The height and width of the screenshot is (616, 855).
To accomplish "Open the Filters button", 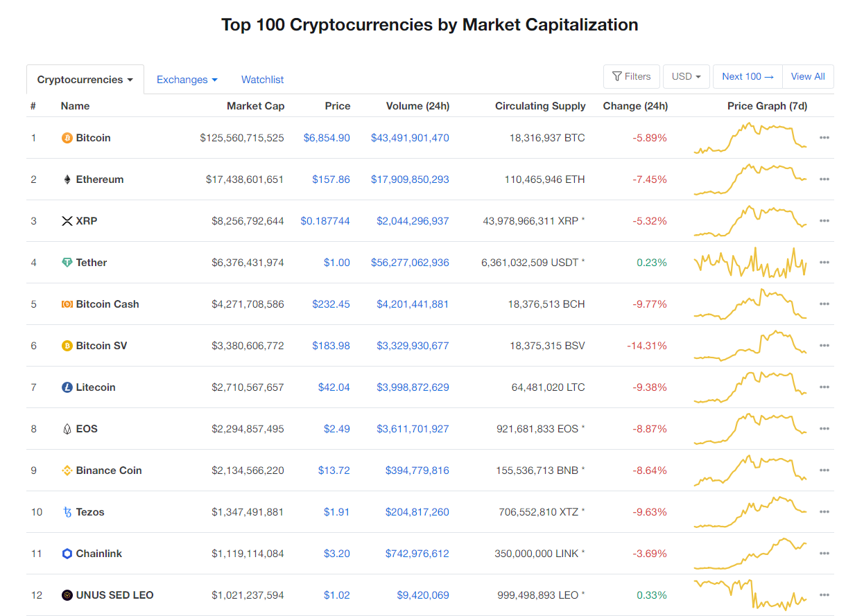I will tap(632, 76).
